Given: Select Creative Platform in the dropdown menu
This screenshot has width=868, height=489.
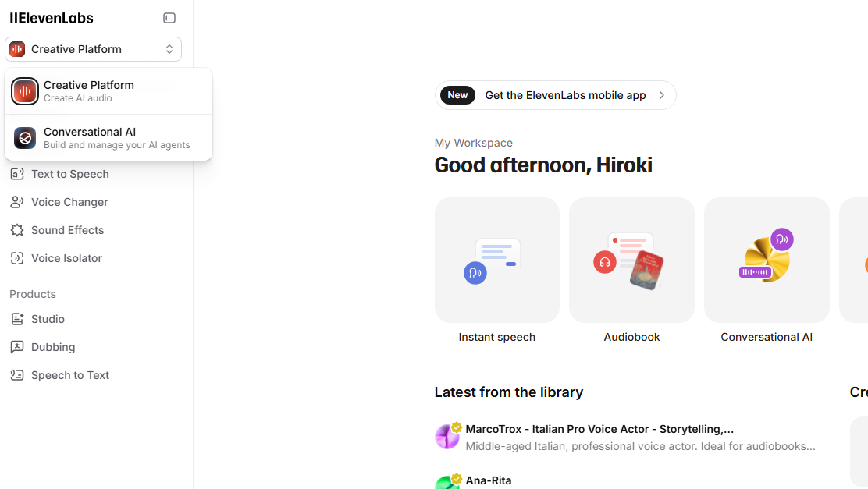Looking at the screenshot, I should pos(108,91).
